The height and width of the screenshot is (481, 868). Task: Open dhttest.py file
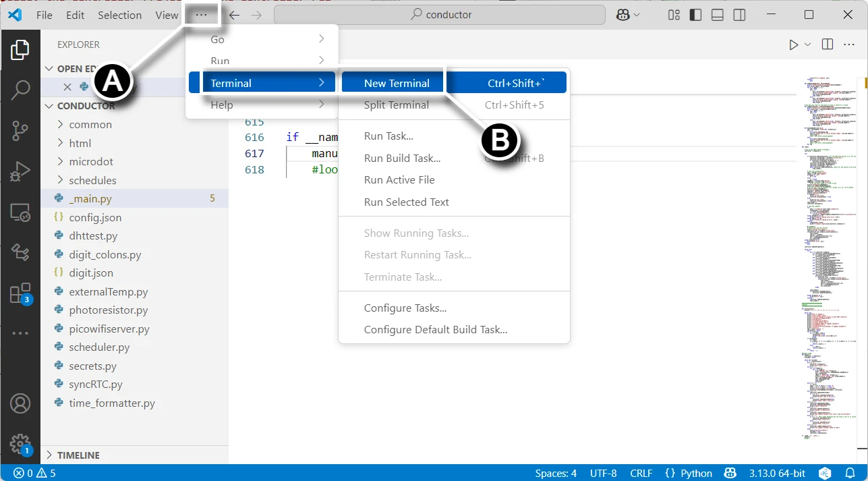[x=135, y=235]
